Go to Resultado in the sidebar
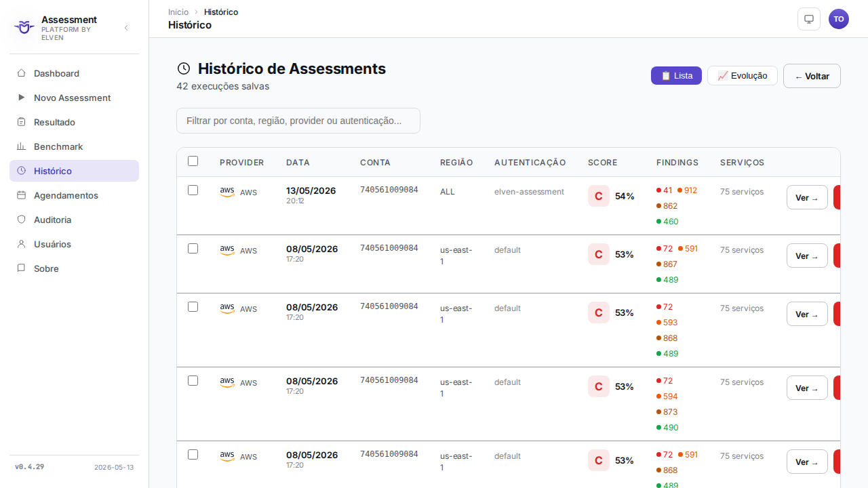The height and width of the screenshot is (488, 868). pos(74,122)
